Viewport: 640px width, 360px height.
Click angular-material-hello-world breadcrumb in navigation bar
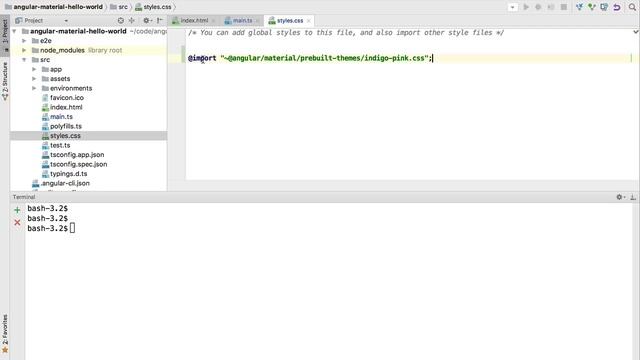point(58,7)
